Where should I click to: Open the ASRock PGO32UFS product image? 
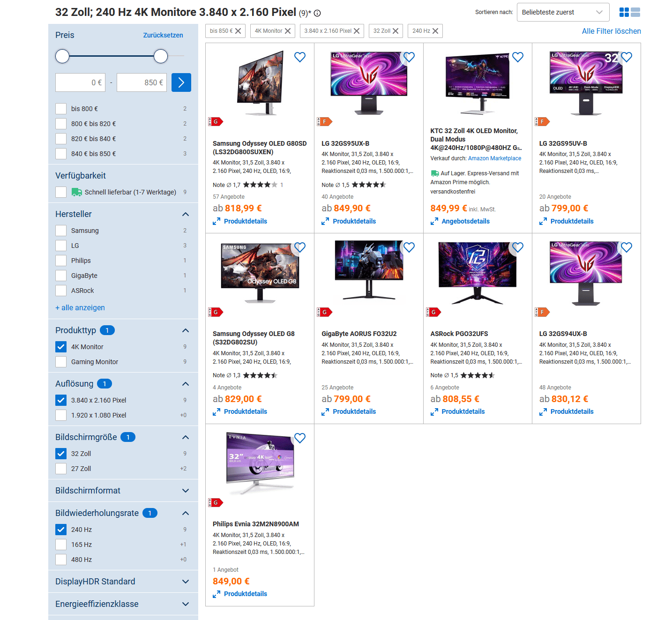click(478, 273)
